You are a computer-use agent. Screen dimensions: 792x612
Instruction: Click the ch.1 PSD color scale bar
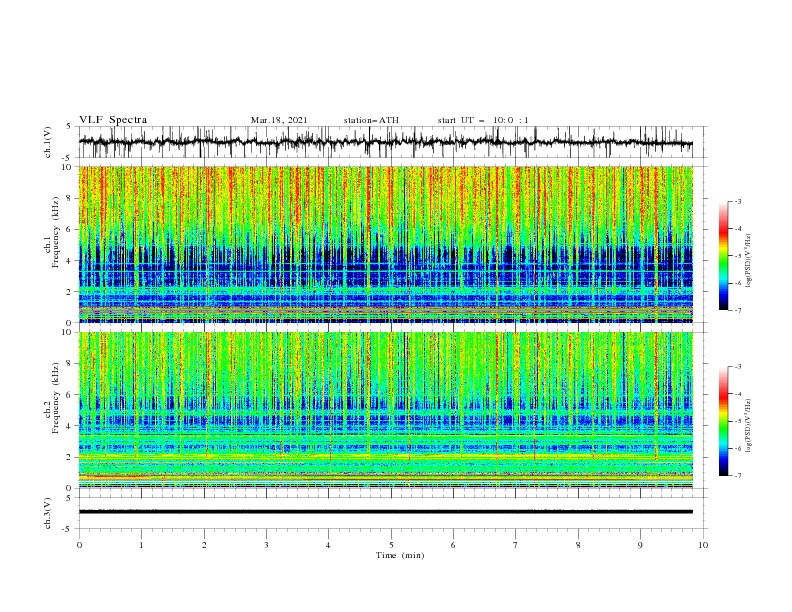pos(724,256)
